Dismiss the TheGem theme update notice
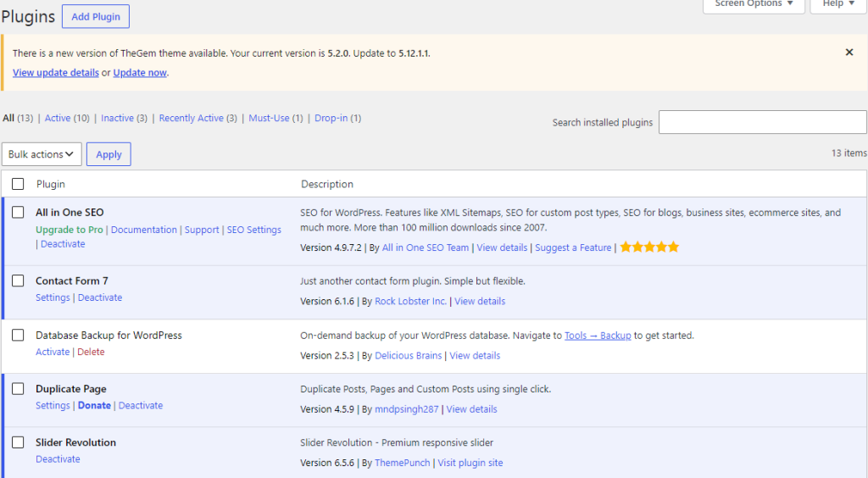Viewport: 868px width, 478px height. pyautogui.click(x=849, y=52)
